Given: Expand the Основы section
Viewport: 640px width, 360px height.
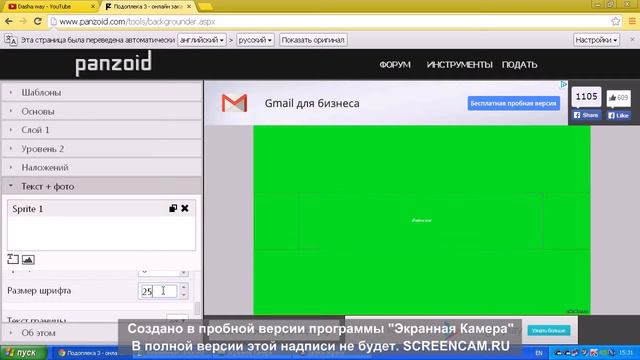Looking at the screenshot, I should [x=102, y=111].
